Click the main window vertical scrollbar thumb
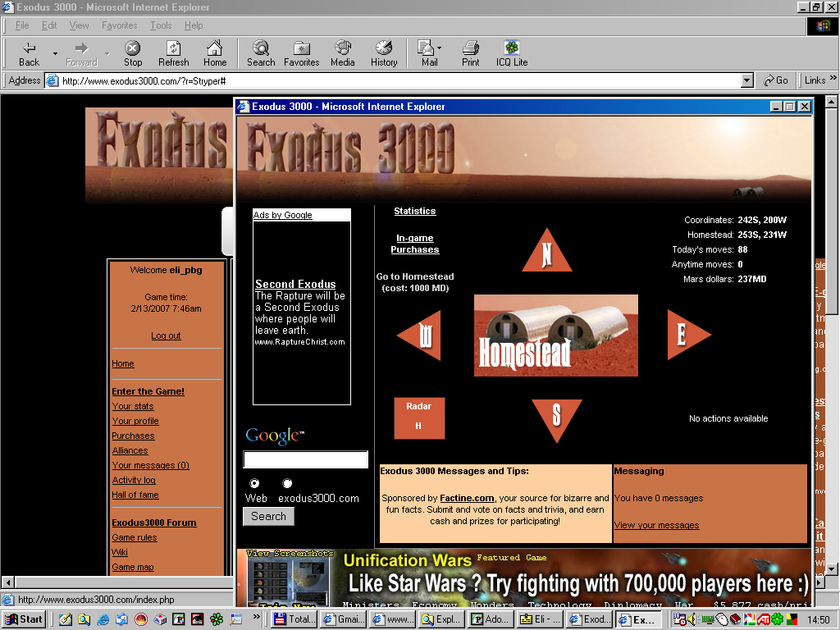 coord(831,211)
